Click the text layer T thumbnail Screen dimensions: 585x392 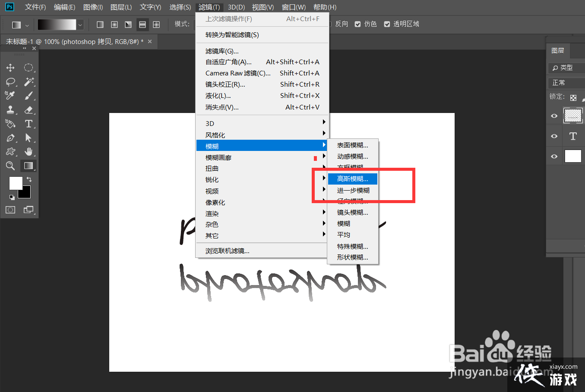[573, 135]
